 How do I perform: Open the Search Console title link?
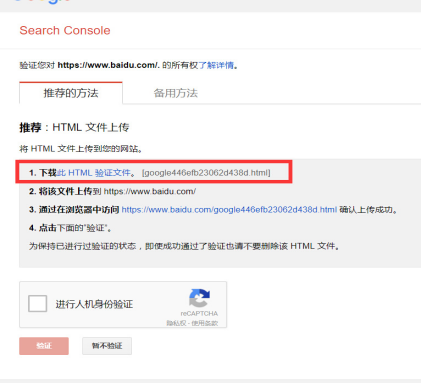point(65,30)
